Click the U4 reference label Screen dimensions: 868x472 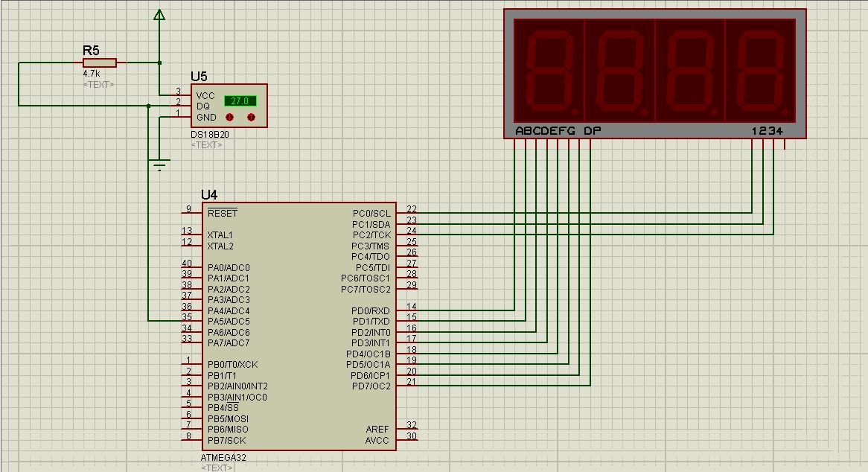[209, 195]
